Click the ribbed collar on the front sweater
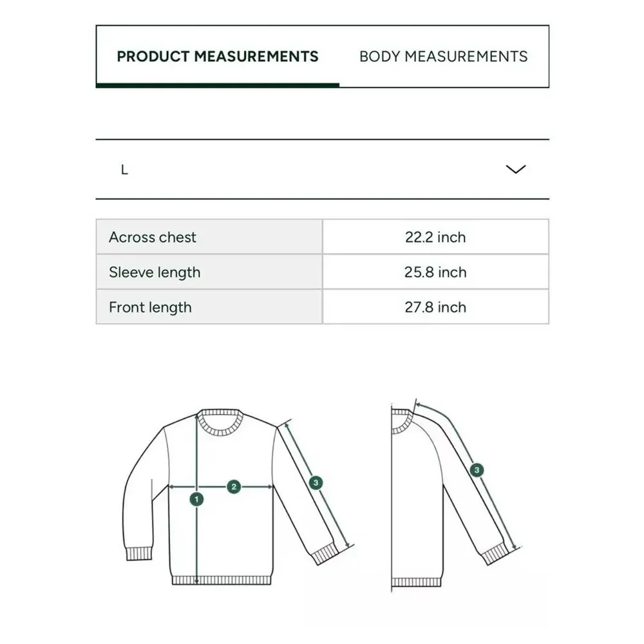The height and width of the screenshot is (644, 644). click(220, 422)
